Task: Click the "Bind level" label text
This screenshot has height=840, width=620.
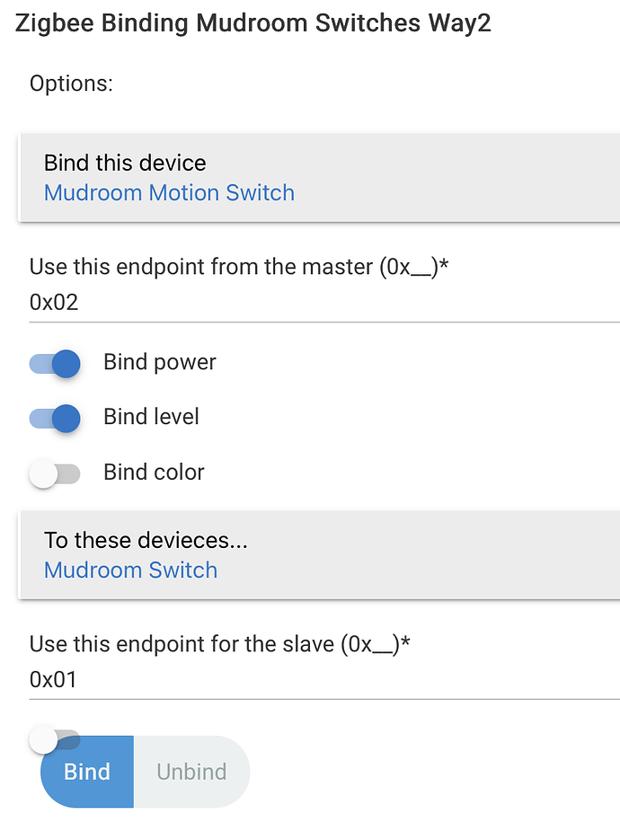Action: coord(151,418)
